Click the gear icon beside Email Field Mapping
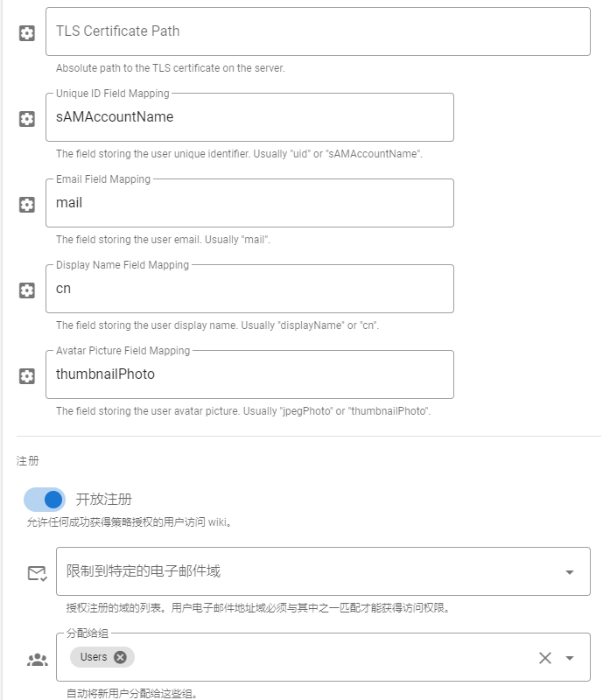The width and height of the screenshot is (603, 700). [27, 205]
